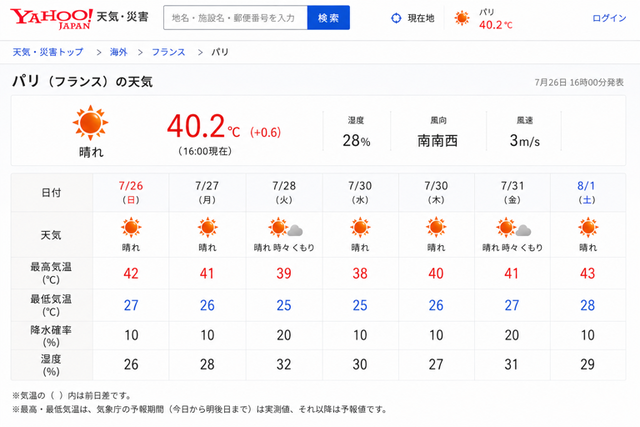
Task: Click the 天気・災害 header title
Action: click(x=122, y=17)
